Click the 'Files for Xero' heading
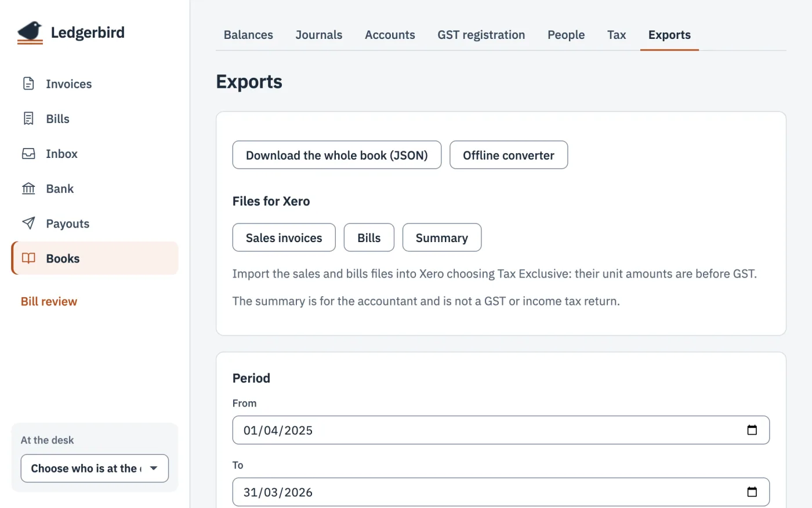 click(x=271, y=201)
